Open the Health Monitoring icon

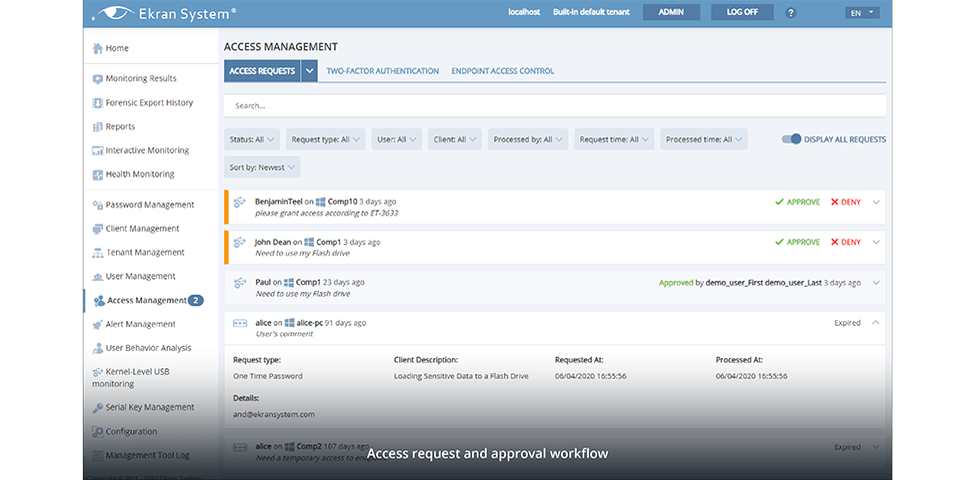click(x=97, y=175)
